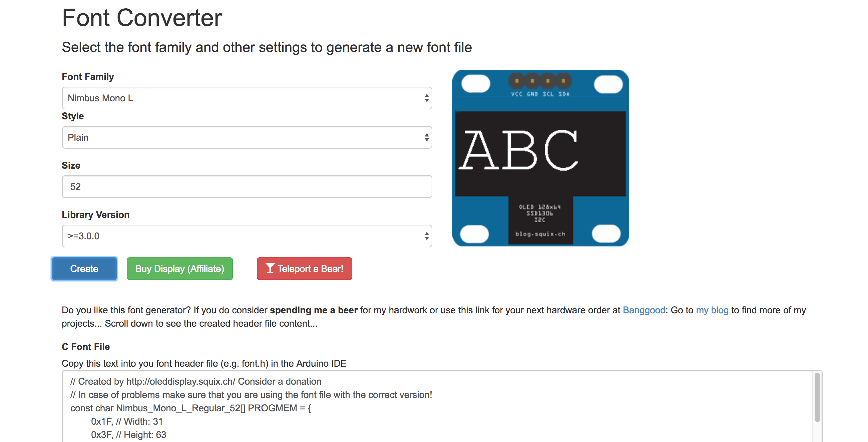
Task: Click the cocktail glass icon on red button
Action: [x=270, y=268]
